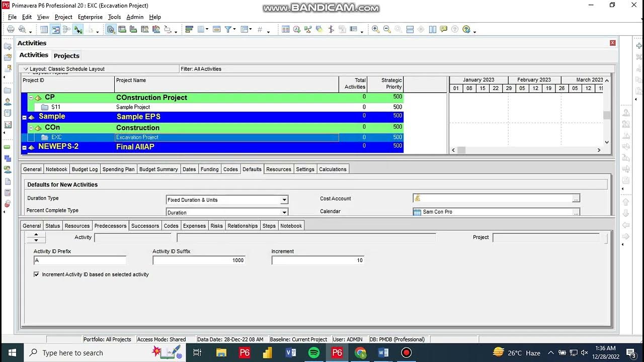Open the Predecessors tab
Image resolution: width=644 pixels, height=362 pixels.
(x=110, y=226)
